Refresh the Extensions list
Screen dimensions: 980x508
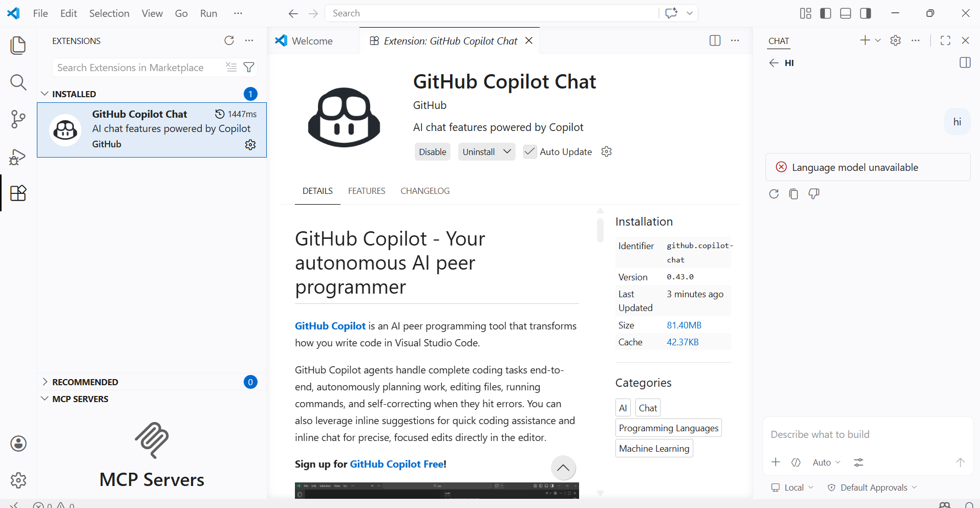pos(229,40)
